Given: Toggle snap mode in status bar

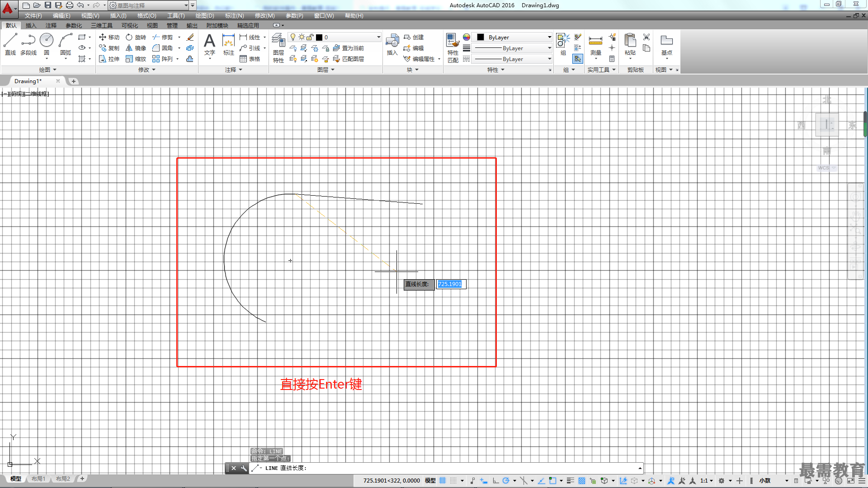Looking at the screenshot, I should [453, 480].
